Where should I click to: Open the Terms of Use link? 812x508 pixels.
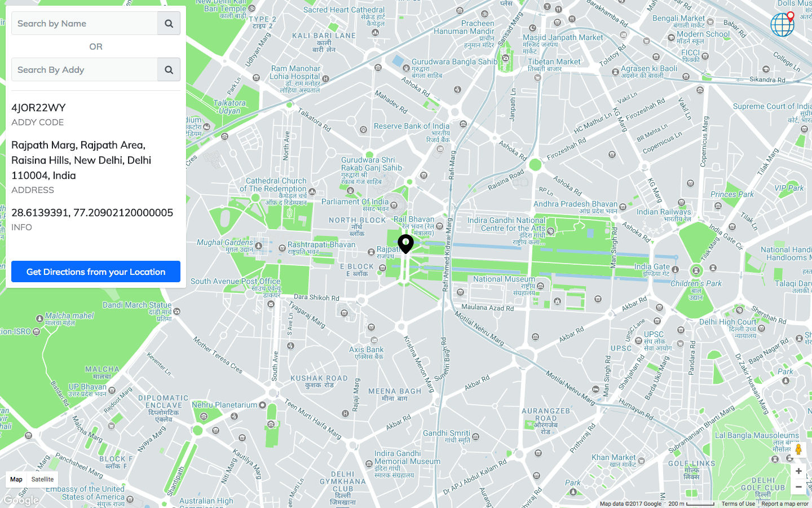(x=738, y=504)
